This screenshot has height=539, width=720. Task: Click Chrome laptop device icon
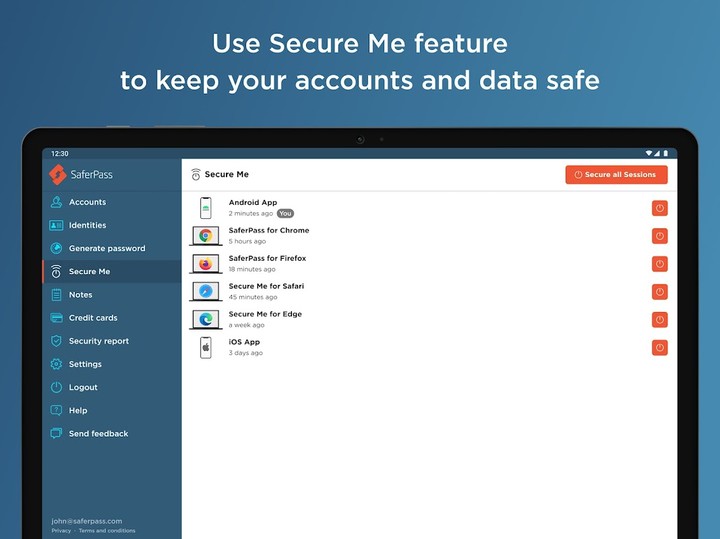(x=206, y=236)
